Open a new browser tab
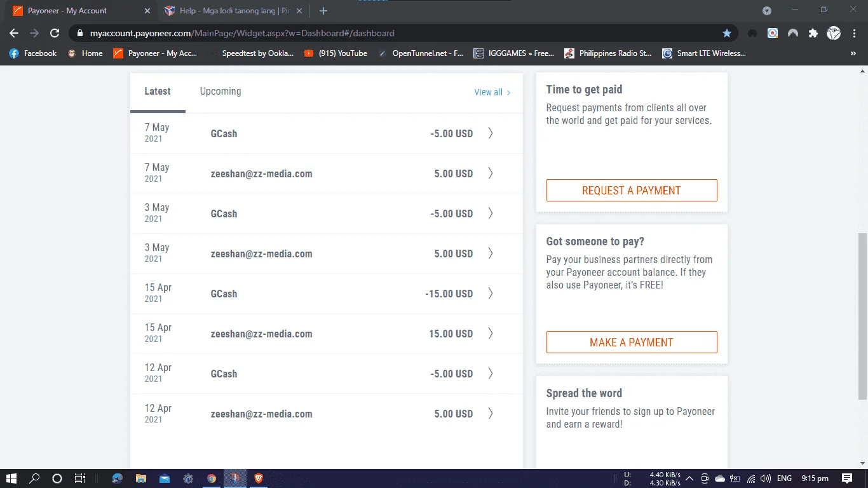The height and width of the screenshot is (488, 868). [323, 11]
